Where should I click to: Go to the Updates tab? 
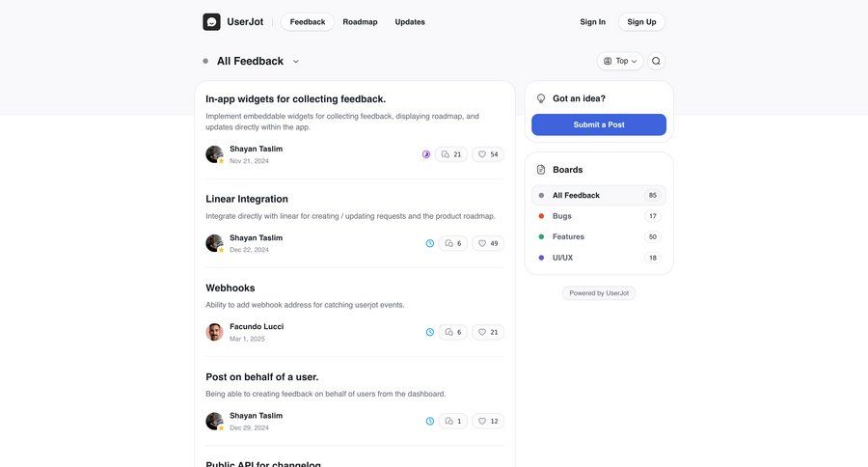(x=410, y=22)
